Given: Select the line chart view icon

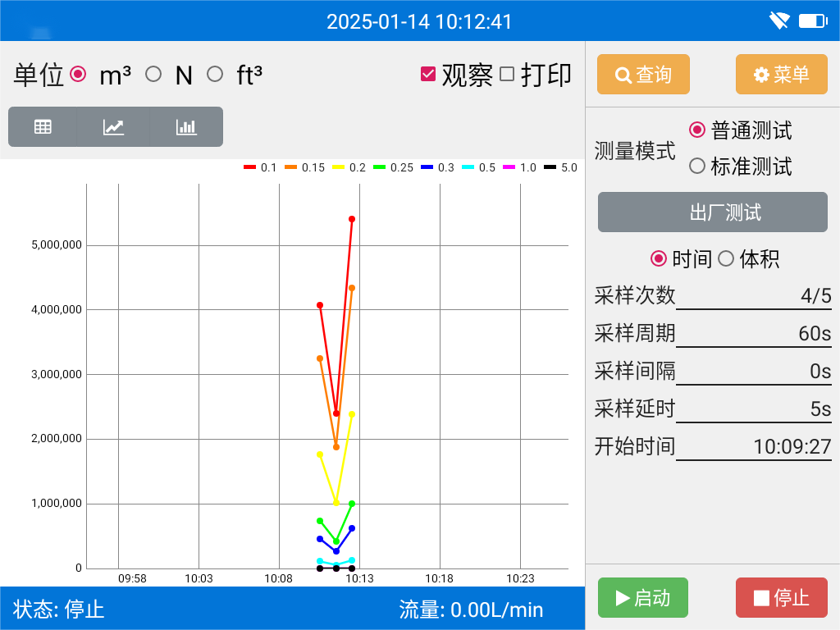Looking at the screenshot, I should (113, 126).
